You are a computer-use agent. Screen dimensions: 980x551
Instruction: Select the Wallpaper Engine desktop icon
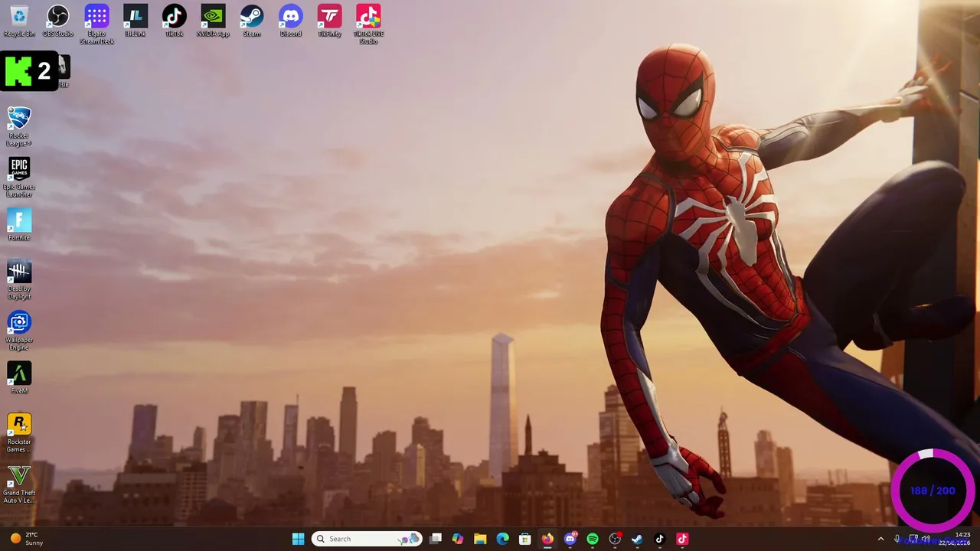[x=19, y=331]
